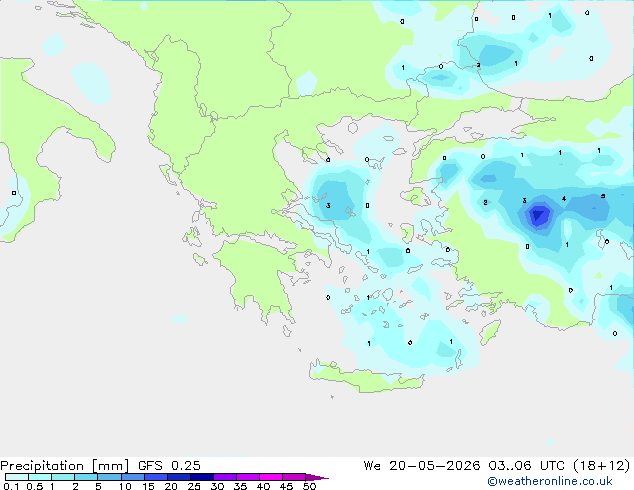This screenshot has height=490, width=634.
Task: Click the 5–10 mm legend color swatch
Action: (x=109, y=477)
